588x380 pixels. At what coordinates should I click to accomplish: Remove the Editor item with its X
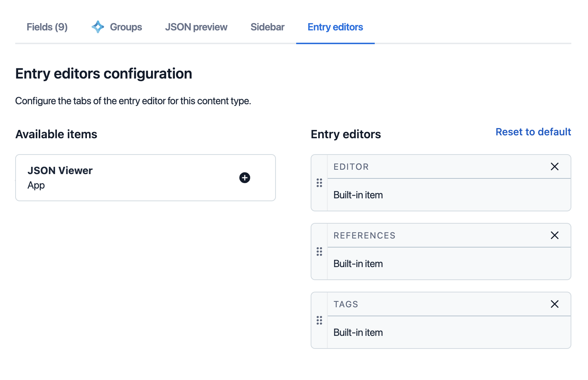click(554, 166)
